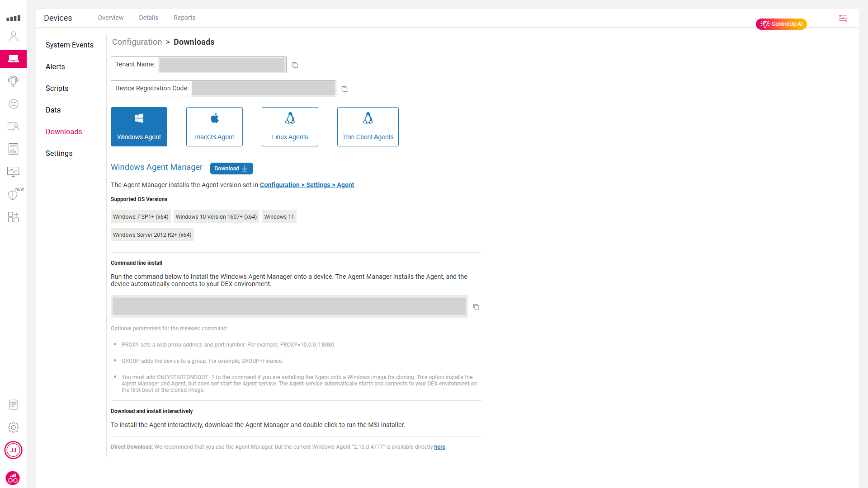Click the direct download 'here' link
The image size is (868, 488).
439,447
